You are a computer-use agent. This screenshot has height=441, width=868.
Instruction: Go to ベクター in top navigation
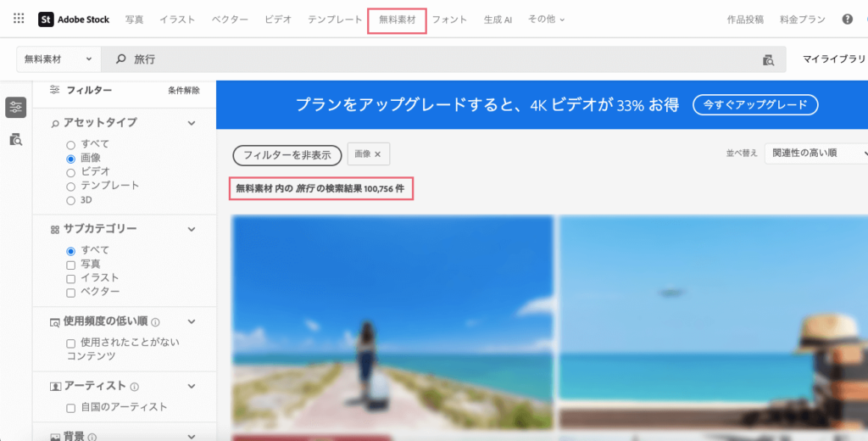[x=230, y=20]
